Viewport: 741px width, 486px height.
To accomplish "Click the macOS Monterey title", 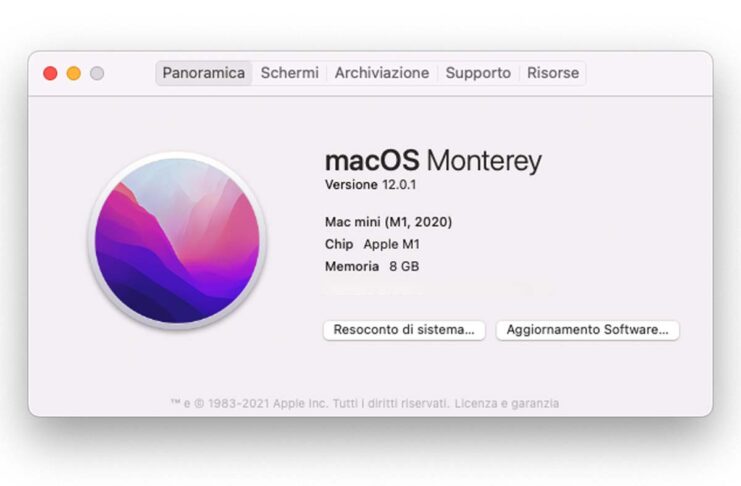I will [x=433, y=160].
